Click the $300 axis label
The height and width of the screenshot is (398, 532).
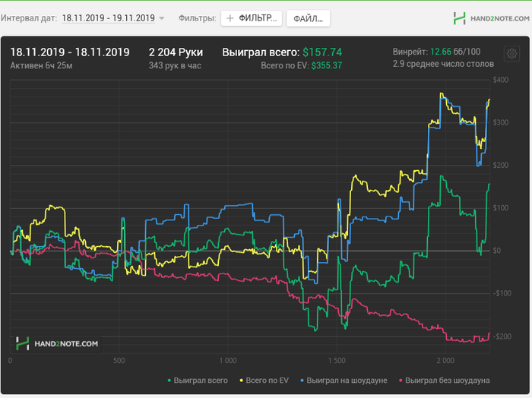501,123
